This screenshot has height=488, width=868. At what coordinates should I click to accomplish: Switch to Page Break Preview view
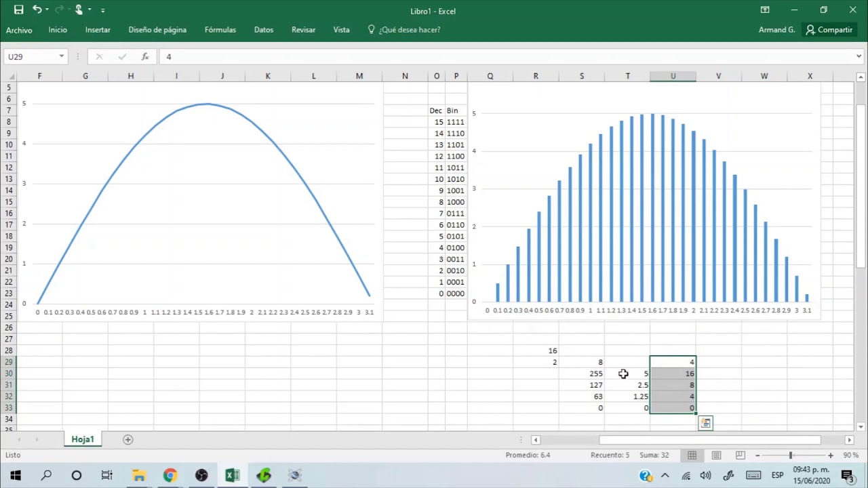(x=741, y=455)
